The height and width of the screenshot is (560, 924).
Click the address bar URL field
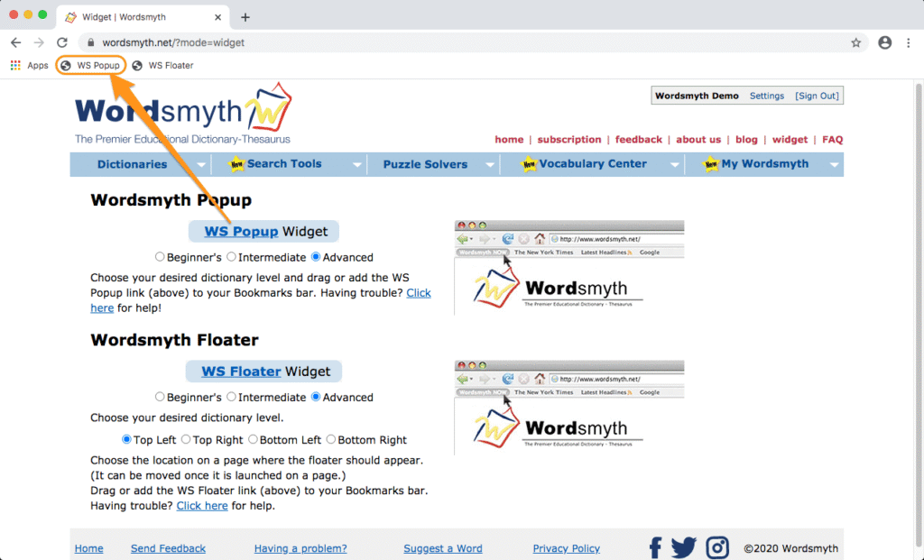click(451, 42)
